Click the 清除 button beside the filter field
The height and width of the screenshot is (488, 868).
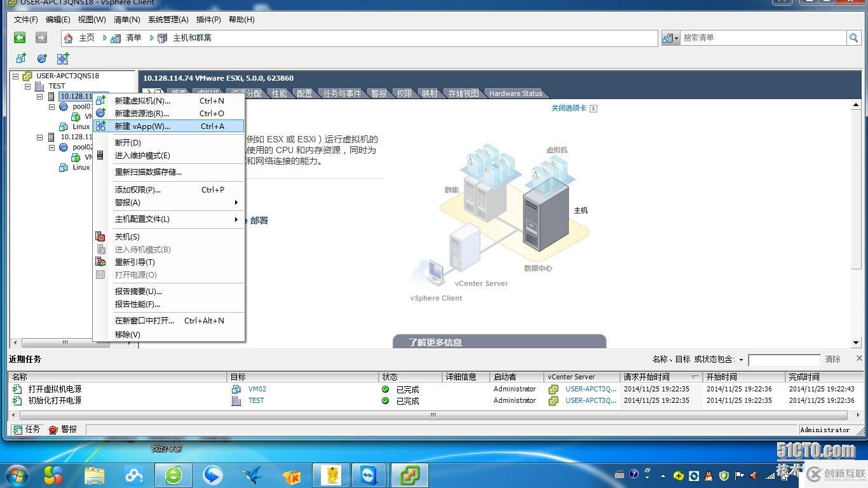(x=832, y=360)
